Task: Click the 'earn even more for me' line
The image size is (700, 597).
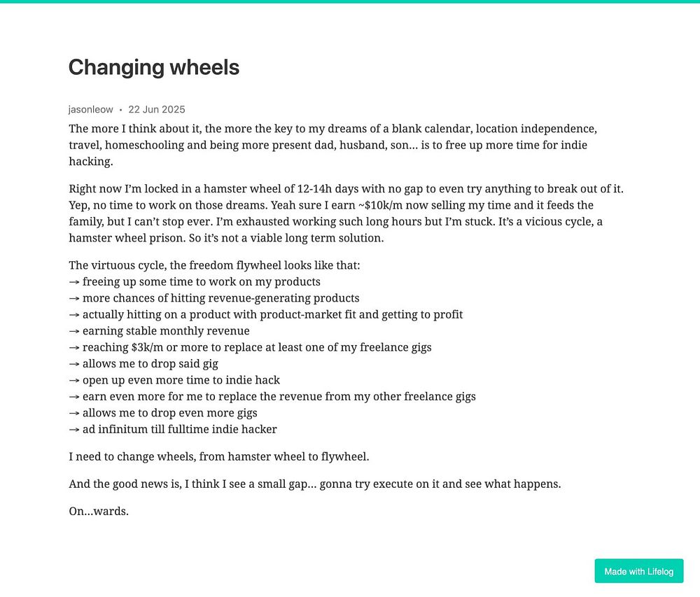Action: 272,396
